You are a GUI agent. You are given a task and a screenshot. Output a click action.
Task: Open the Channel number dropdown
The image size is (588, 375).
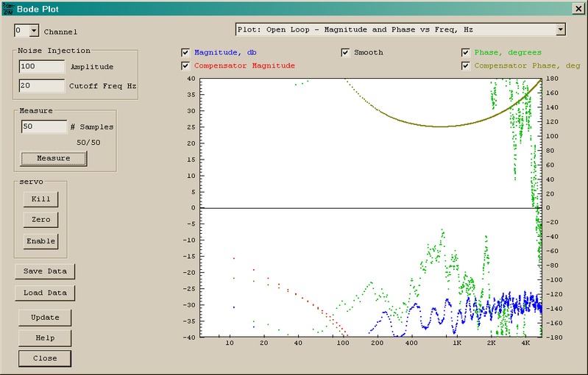34,31
